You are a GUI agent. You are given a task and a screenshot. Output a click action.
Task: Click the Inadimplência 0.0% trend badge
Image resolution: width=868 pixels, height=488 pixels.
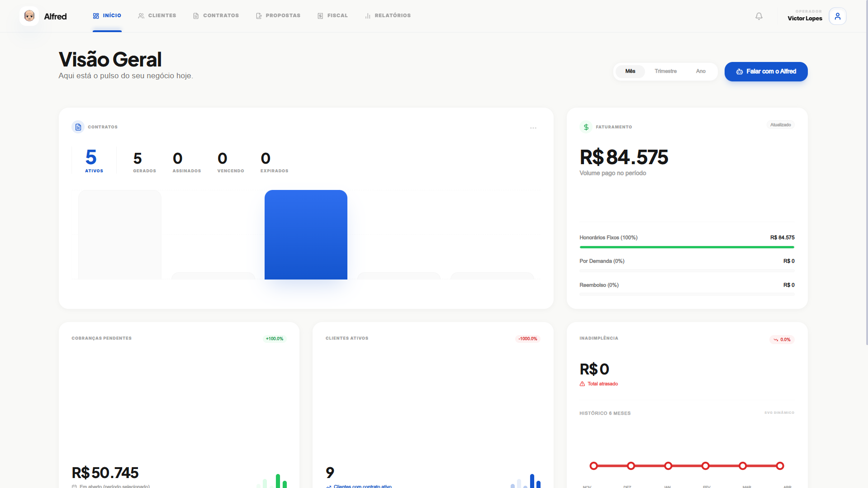point(782,340)
